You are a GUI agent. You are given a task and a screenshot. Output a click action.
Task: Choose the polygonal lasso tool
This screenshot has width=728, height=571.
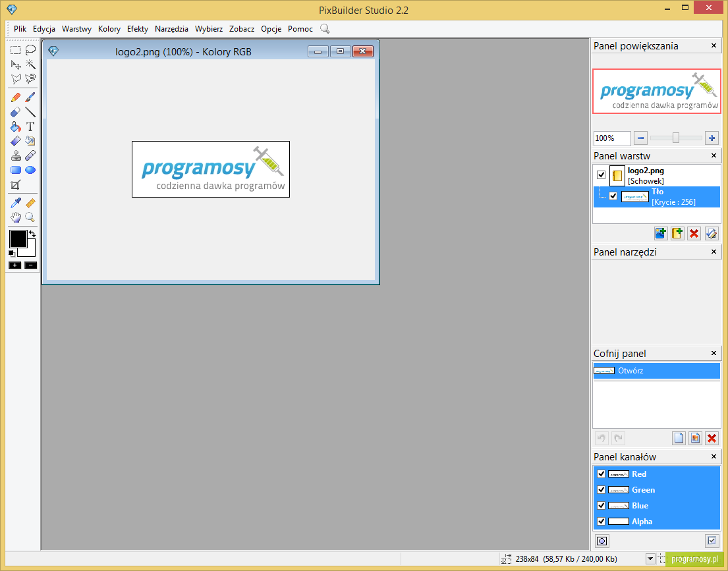tap(16, 79)
